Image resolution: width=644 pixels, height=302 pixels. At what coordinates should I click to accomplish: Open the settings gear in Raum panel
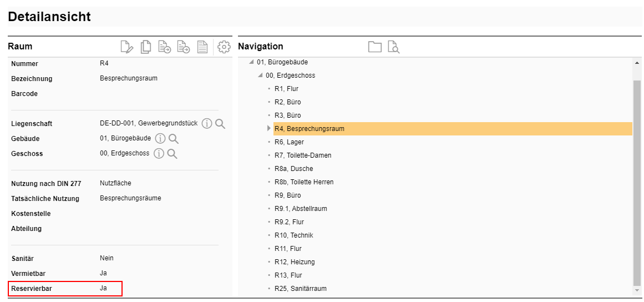(x=224, y=47)
